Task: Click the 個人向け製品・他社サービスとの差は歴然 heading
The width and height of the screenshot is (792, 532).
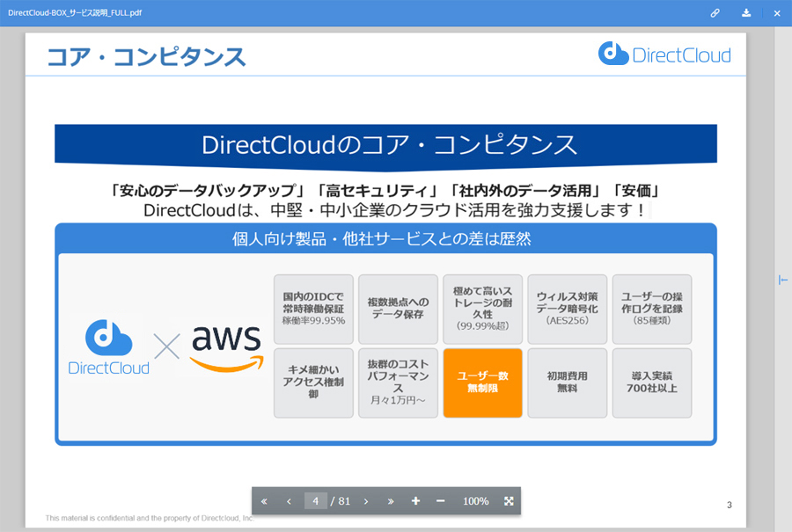Action: 382,239
